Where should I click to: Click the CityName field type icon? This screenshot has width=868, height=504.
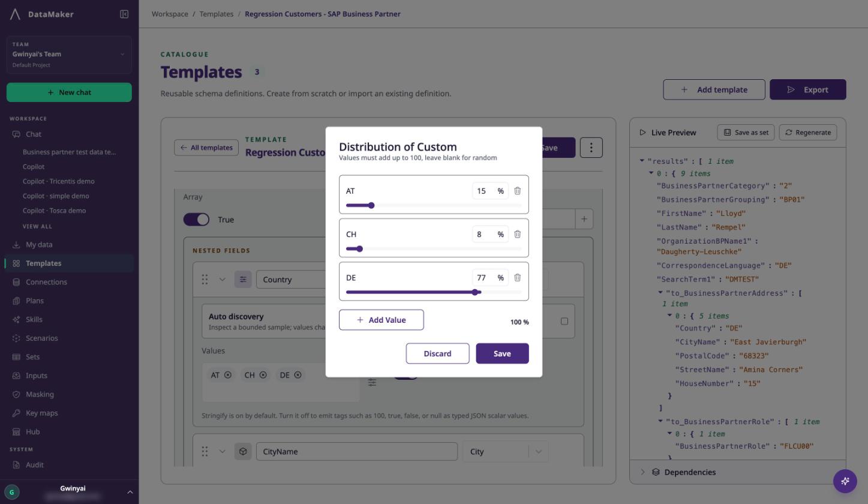(x=243, y=451)
